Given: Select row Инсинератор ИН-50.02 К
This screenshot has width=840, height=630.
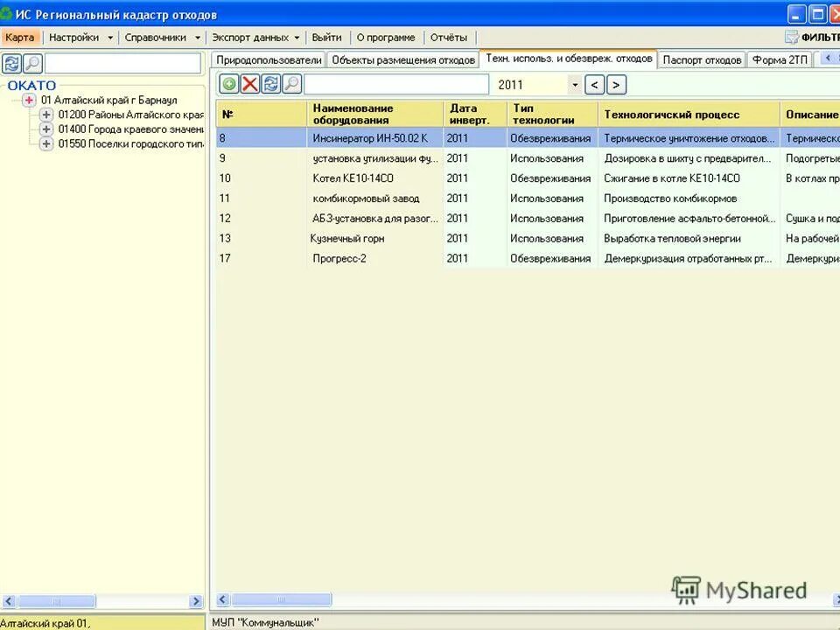Looking at the screenshot, I should 528,138.
